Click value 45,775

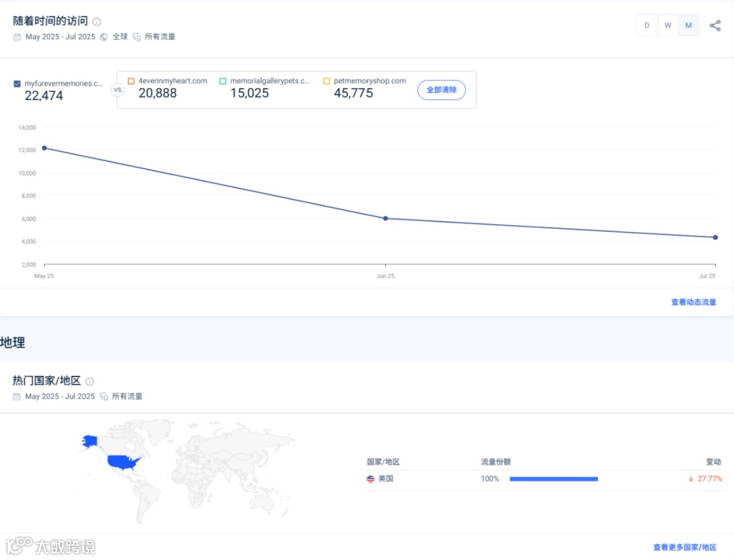353,93
